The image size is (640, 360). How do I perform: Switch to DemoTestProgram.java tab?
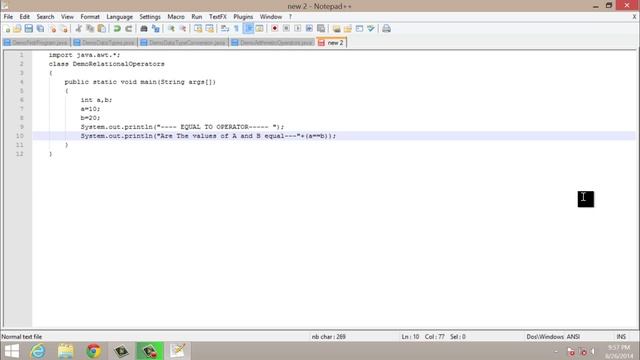coord(36,42)
